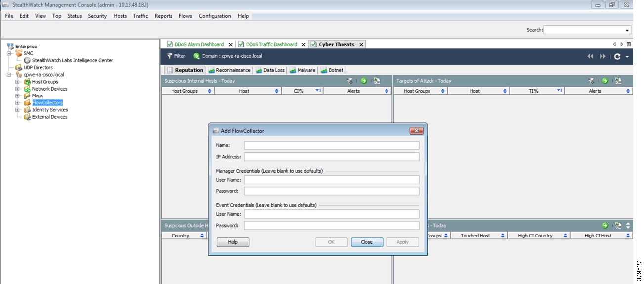Expand the Identity Services tree node

tap(18, 110)
